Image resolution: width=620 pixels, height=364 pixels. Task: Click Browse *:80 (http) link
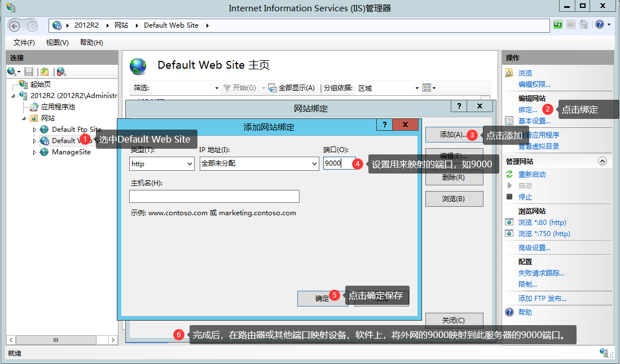point(542,222)
